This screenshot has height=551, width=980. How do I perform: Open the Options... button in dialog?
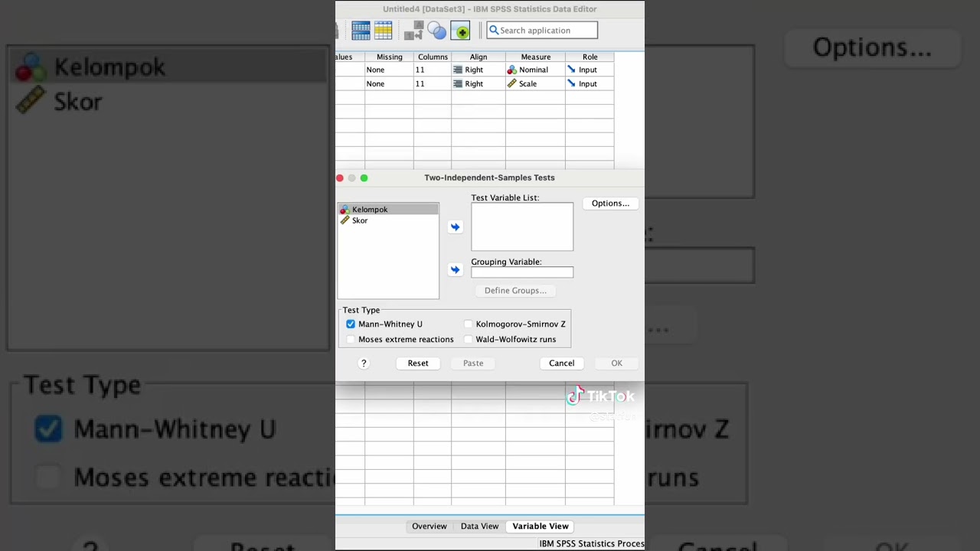coord(610,204)
